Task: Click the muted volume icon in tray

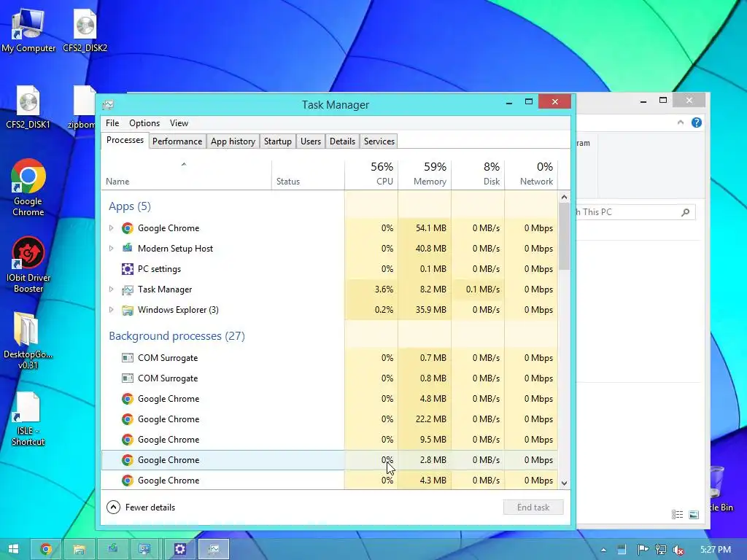Action: coord(678,550)
